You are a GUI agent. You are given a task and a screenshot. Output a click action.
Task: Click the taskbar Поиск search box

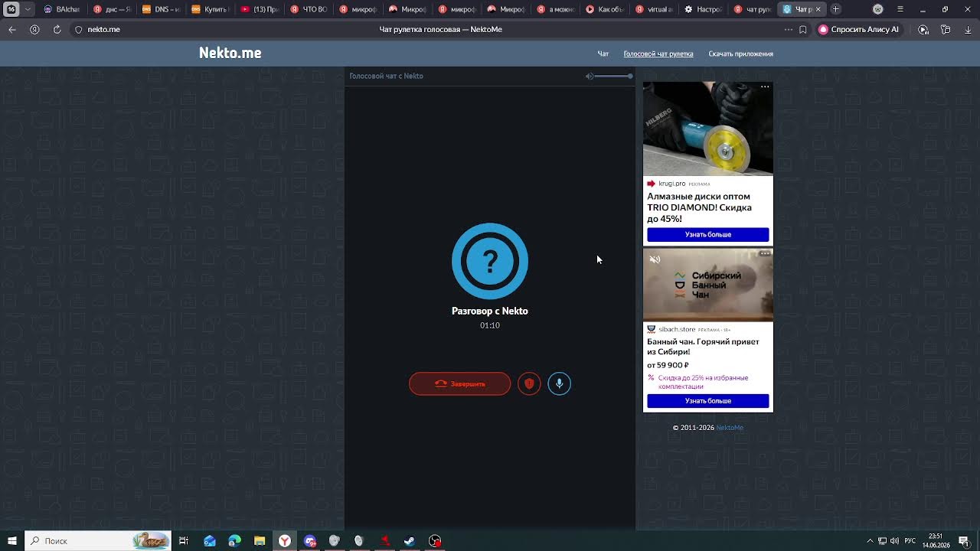coord(98,541)
